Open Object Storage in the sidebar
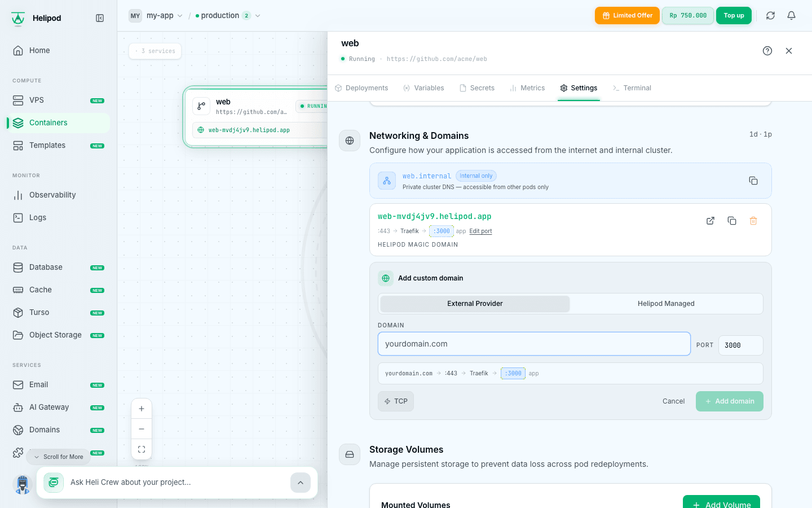The height and width of the screenshot is (508, 812). click(x=59, y=335)
